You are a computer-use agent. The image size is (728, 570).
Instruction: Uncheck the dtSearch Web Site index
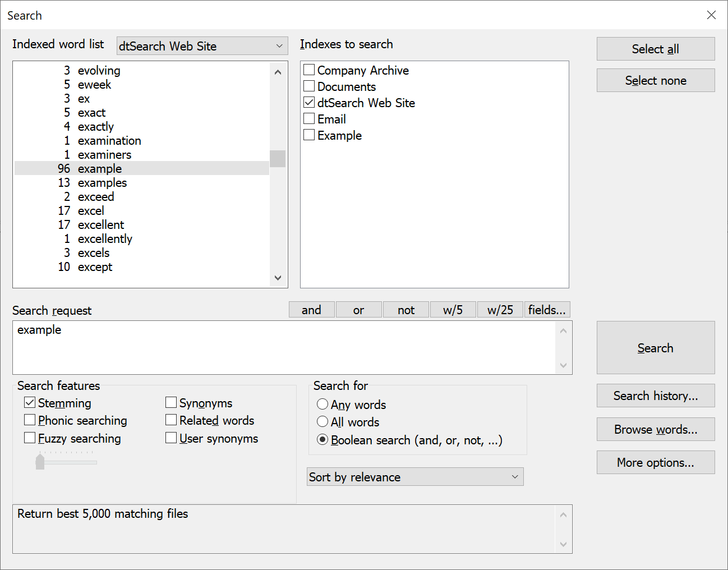point(309,103)
